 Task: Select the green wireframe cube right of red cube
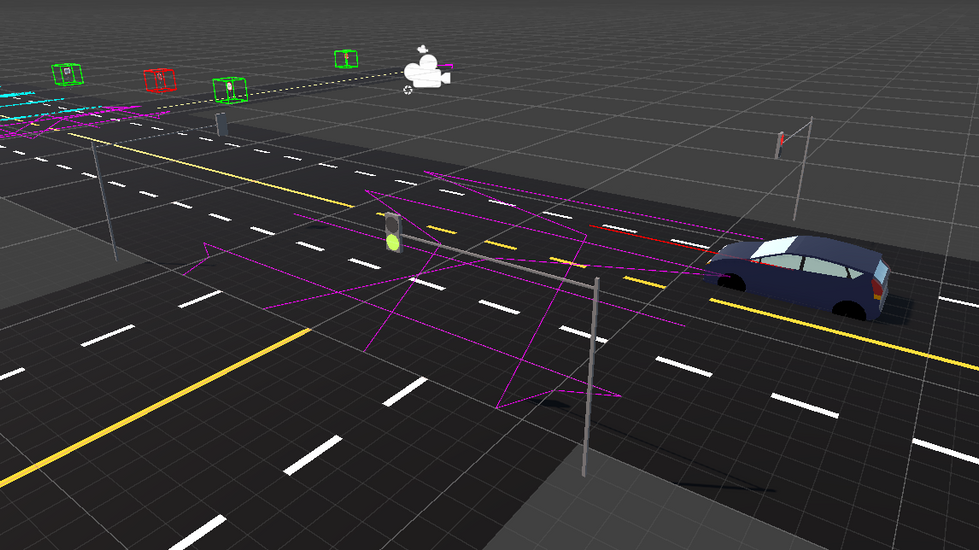pyautogui.click(x=230, y=90)
